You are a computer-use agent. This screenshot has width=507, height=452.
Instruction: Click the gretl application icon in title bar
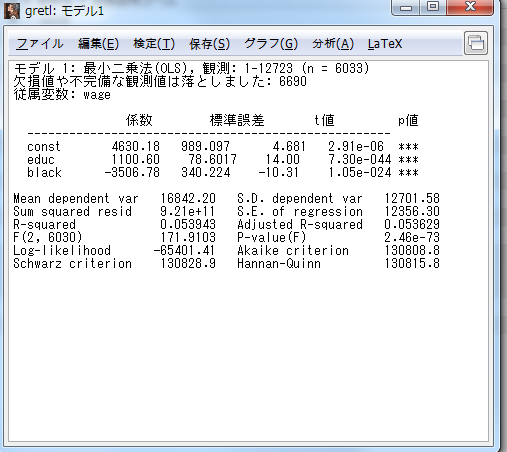[12, 11]
